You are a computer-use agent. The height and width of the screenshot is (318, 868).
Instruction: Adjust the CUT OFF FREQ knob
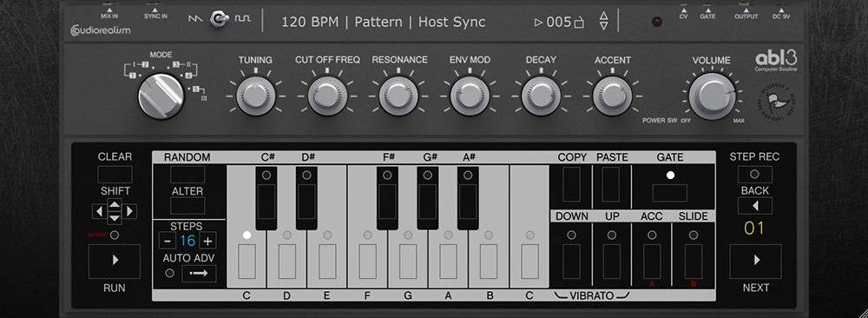(x=327, y=96)
